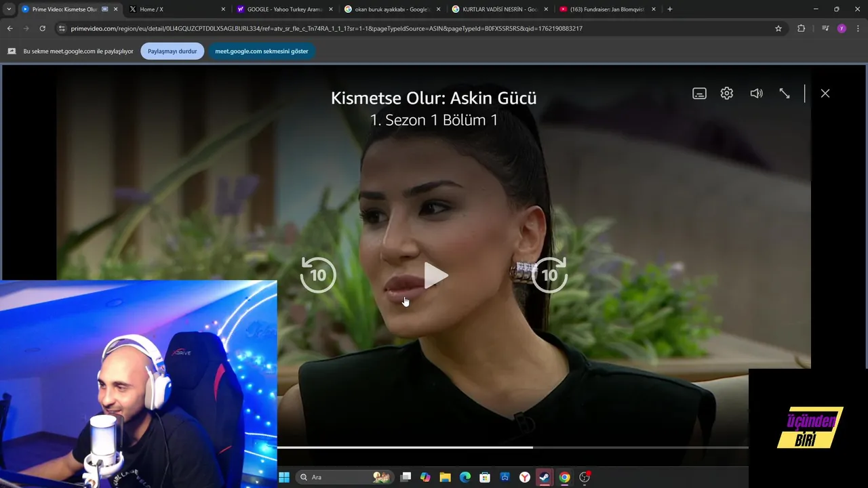Open Chrome three-dot menu

pos(858,28)
